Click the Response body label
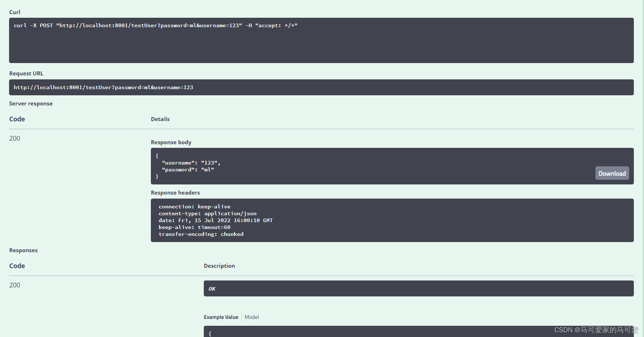 pos(171,142)
